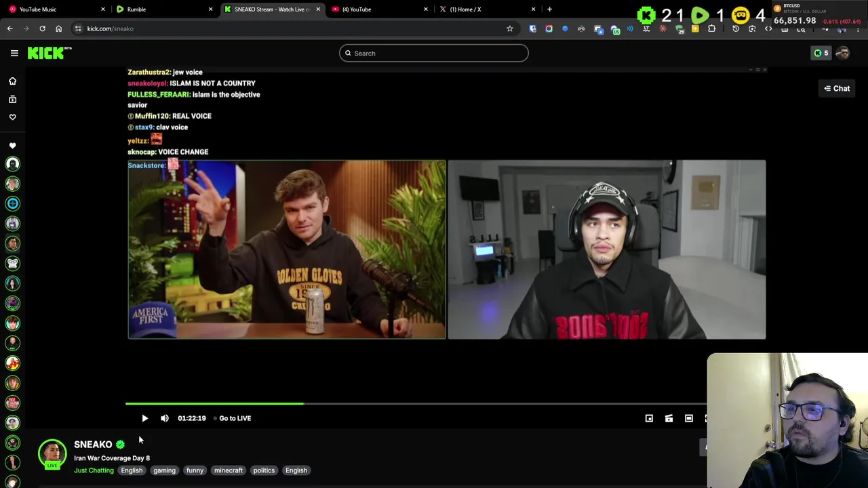Focus the Kick Search field
Screen dimensions: 868x488
(434, 53)
